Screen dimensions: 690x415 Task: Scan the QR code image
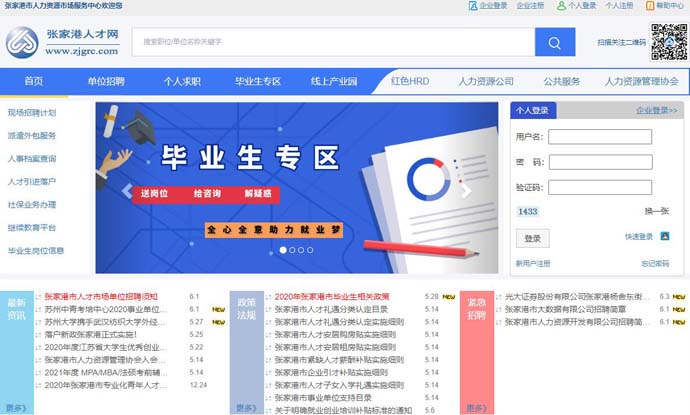[669, 42]
